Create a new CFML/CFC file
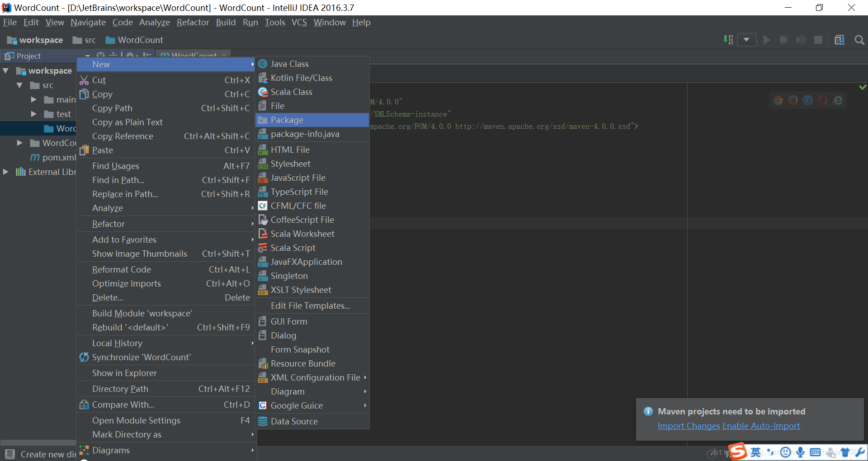 [312, 206]
